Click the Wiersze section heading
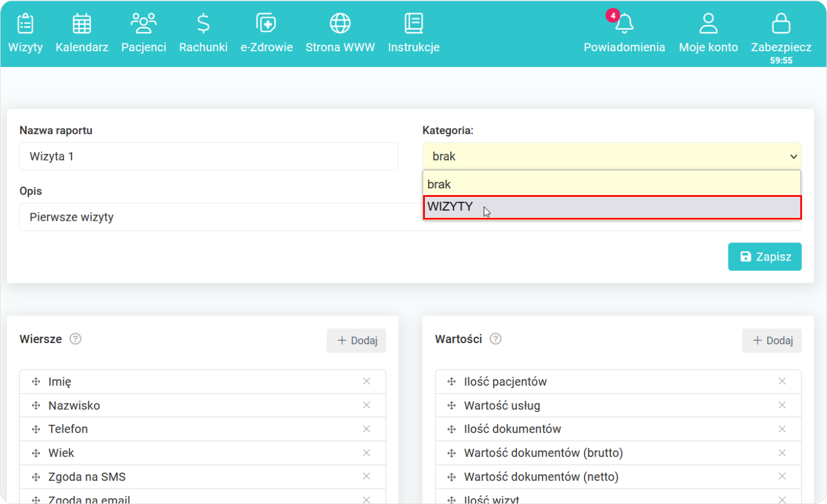 click(x=40, y=339)
